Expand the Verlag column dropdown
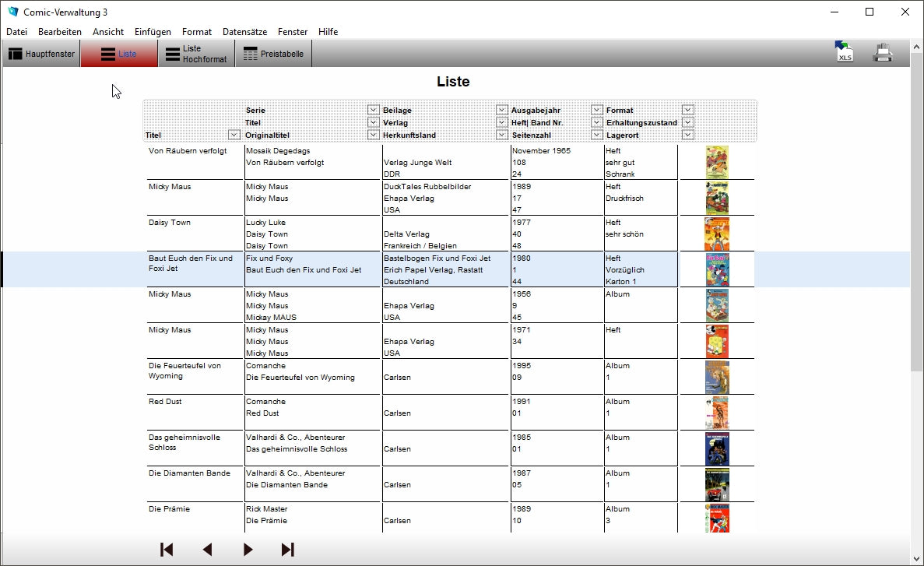The image size is (924, 566). pos(502,123)
